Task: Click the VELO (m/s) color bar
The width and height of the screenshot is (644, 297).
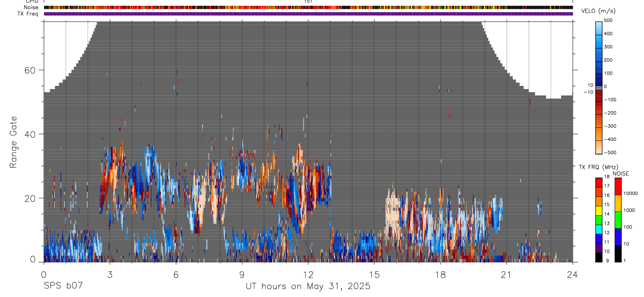Action: pyautogui.click(x=599, y=86)
